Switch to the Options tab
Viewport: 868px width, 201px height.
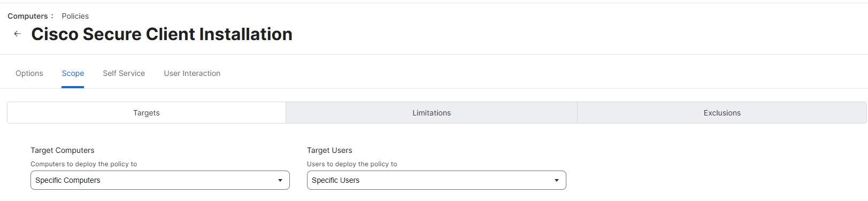[29, 73]
